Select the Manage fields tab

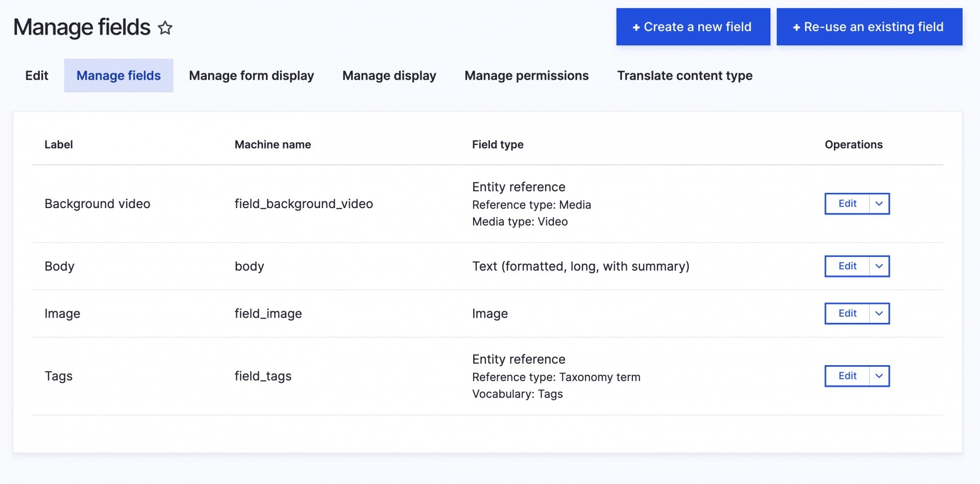coord(118,75)
